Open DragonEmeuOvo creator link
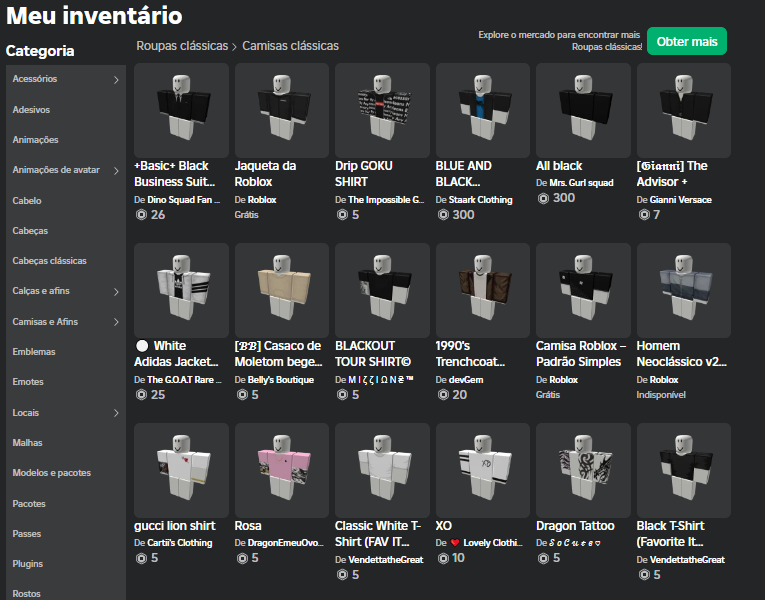Image resolution: width=765 pixels, height=600 pixels. pos(285,542)
